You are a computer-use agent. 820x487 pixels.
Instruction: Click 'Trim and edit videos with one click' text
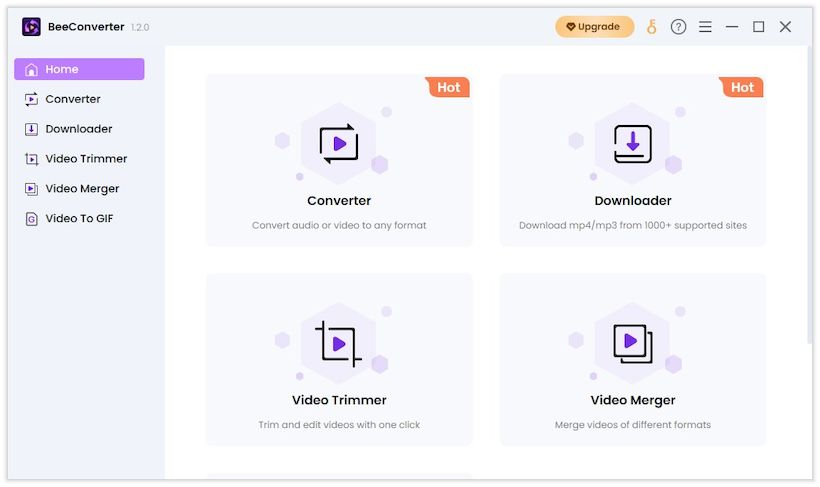click(x=339, y=425)
